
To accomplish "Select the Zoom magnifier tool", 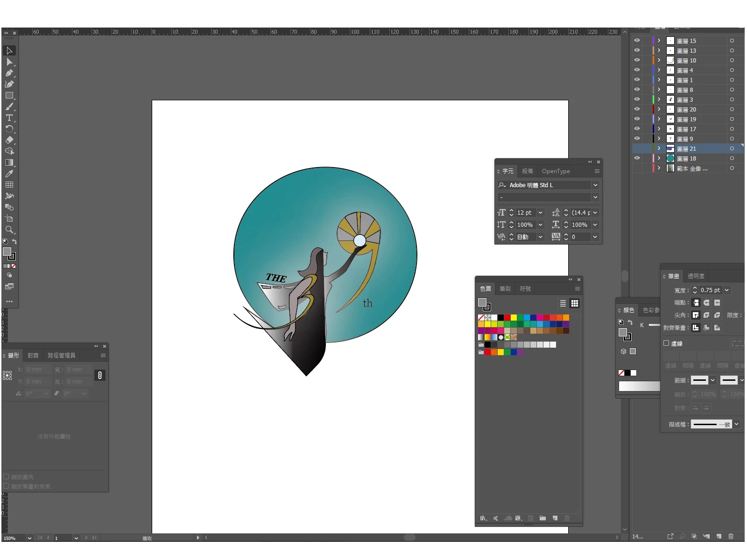I will pyautogui.click(x=9, y=230).
